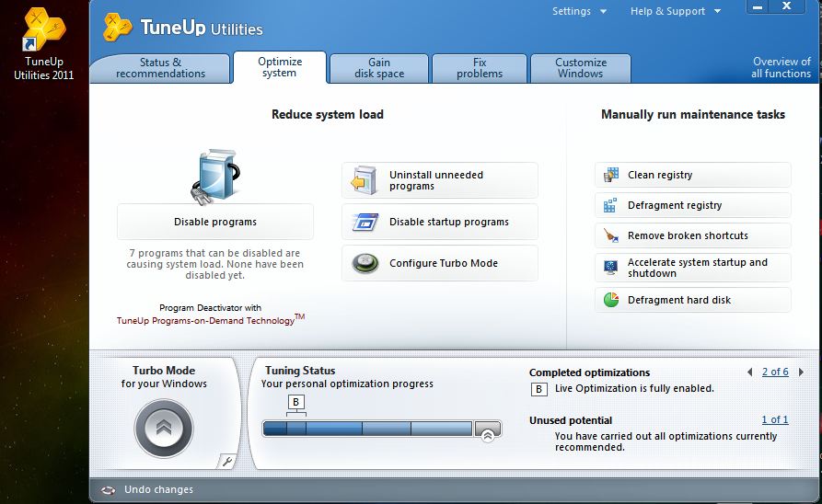Screen dimensions: 822x504
Task: Click Disable startup programs button
Action: pos(440,223)
